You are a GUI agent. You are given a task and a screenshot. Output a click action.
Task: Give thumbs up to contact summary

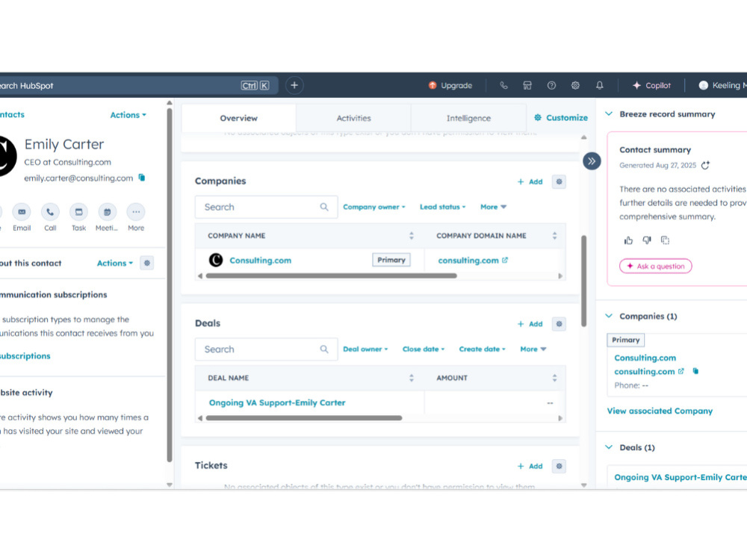[x=628, y=240]
